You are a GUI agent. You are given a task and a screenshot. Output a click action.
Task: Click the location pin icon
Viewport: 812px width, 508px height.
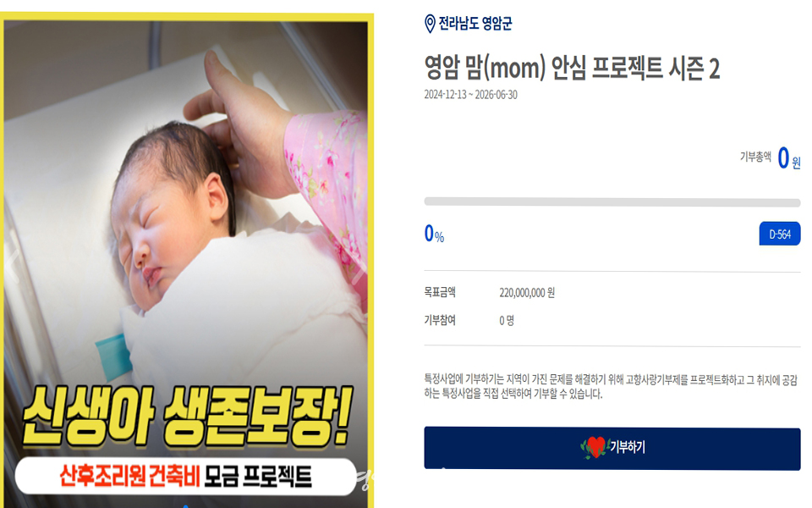pos(430,24)
